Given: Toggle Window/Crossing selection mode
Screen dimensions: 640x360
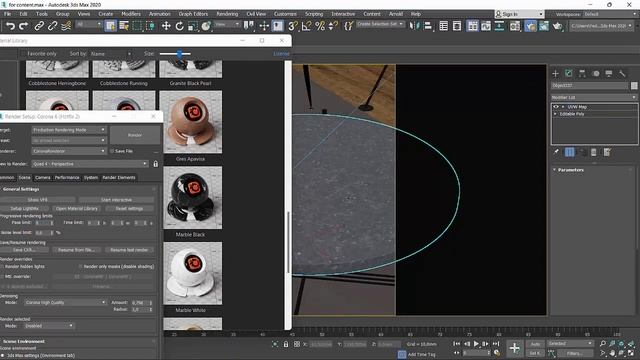Looking at the screenshot, I should pos(151,26).
